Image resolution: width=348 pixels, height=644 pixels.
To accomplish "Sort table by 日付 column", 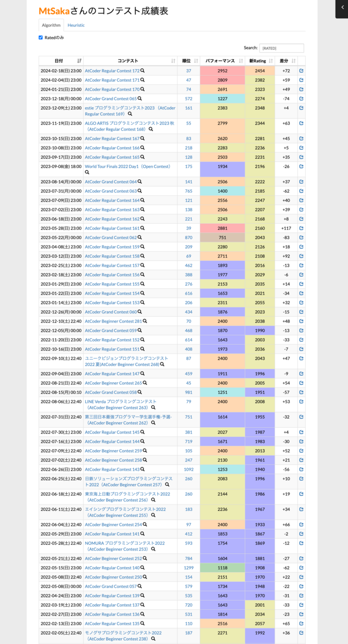I will click(x=61, y=61).
